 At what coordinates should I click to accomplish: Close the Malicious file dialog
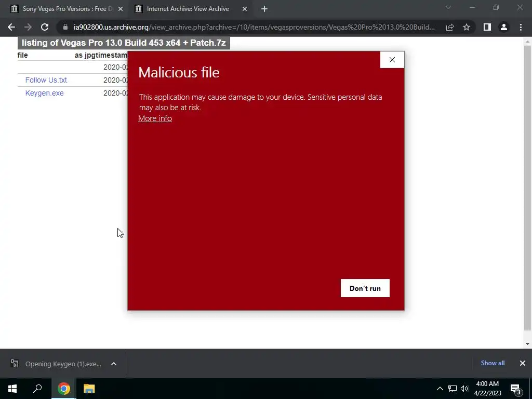392,60
